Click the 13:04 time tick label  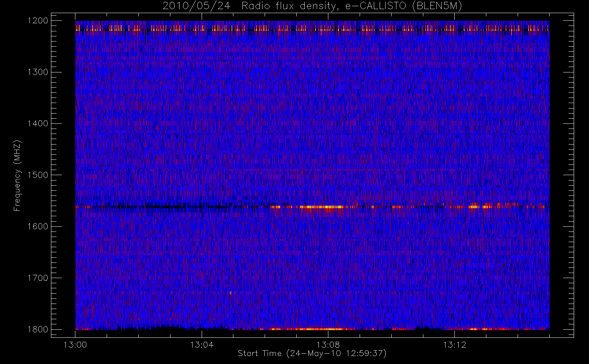point(202,345)
